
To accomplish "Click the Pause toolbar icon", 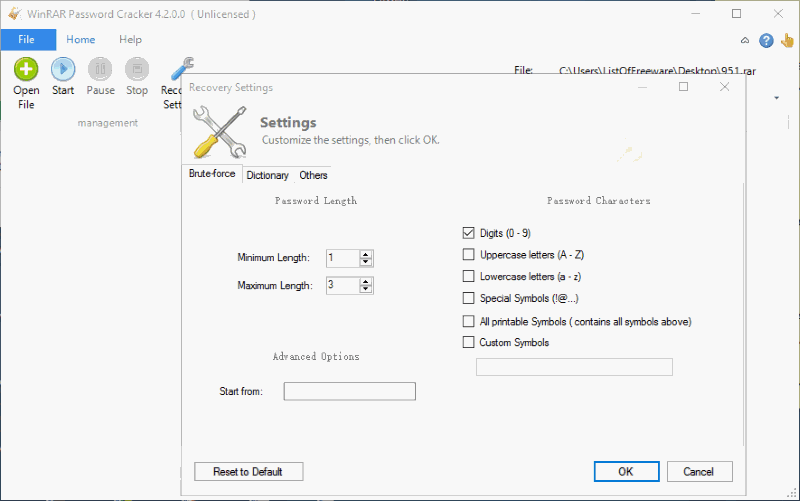I will pos(100,69).
